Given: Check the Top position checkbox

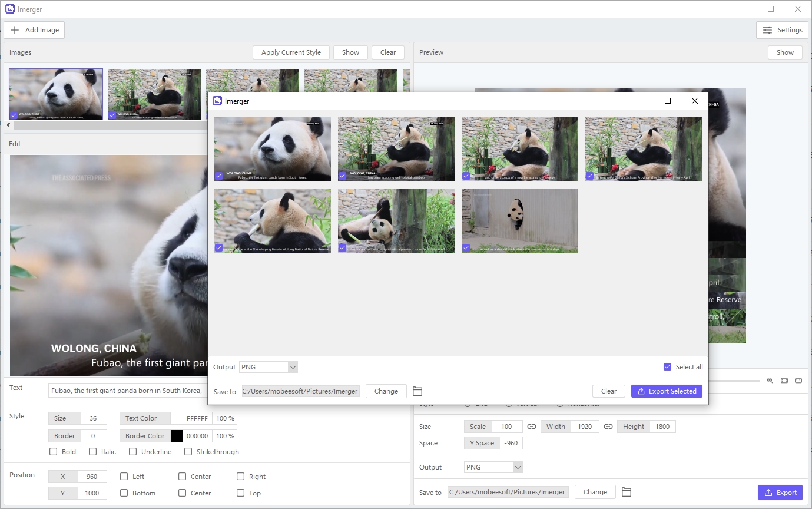Looking at the screenshot, I should click(241, 493).
